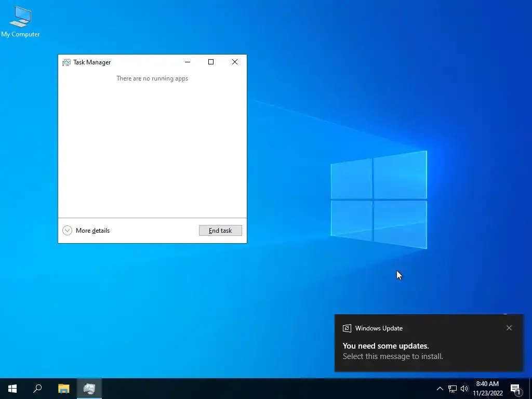
Task: Open the Windows Start menu
Action: pos(12,389)
